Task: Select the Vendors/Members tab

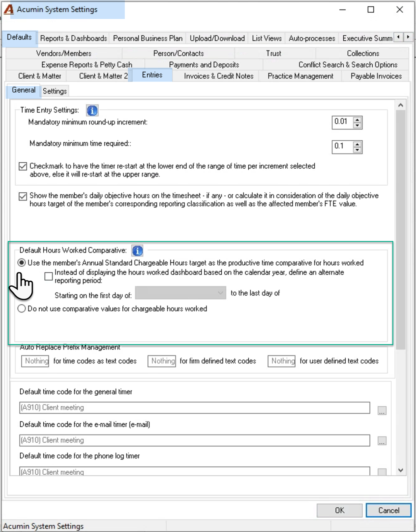Action: tap(64, 53)
